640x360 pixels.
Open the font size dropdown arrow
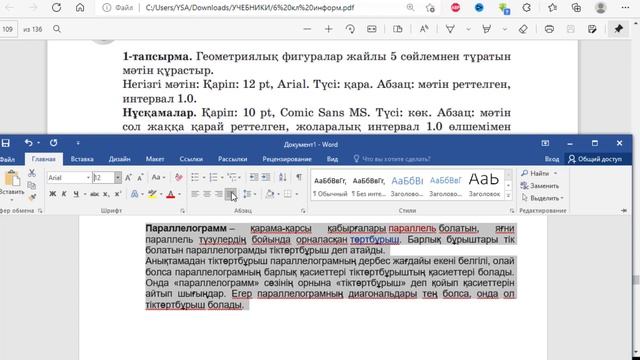click(118, 178)
